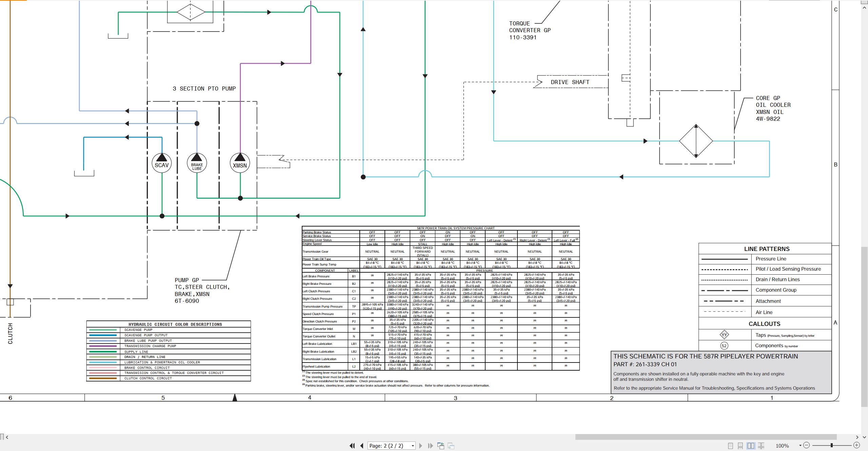Click the XMSN pump symbol
This screenshot has height=451, width=868.
point(240,163)
